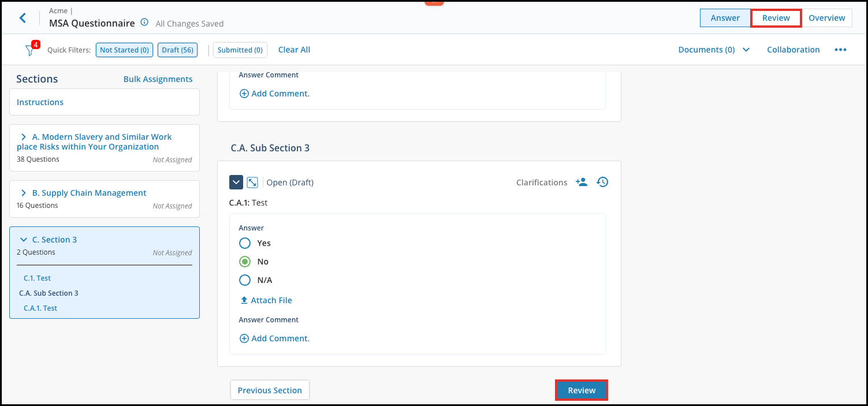Expand B. Supply Chain Management chevron

(x=24, y=193)
